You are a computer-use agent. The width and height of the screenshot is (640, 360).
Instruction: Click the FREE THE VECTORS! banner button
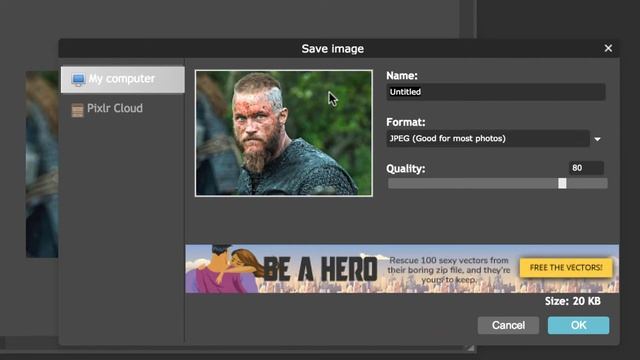point(566,268)
